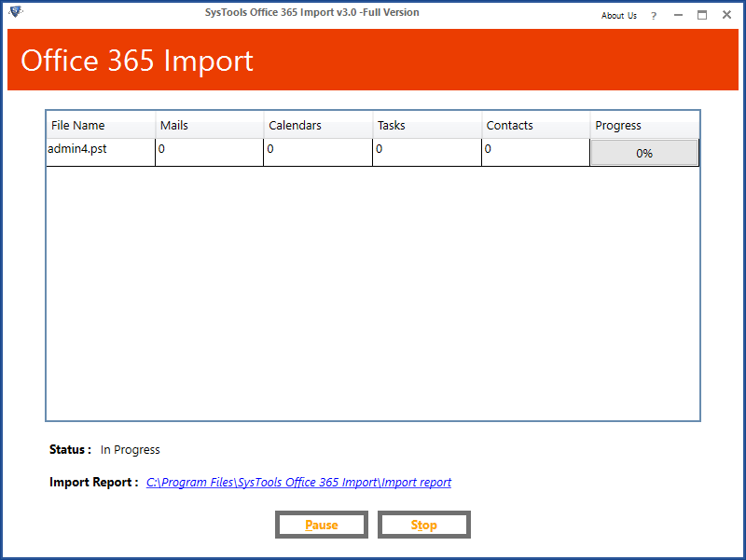
Task: Open the Import report folder link
Action: click(298, 482)
